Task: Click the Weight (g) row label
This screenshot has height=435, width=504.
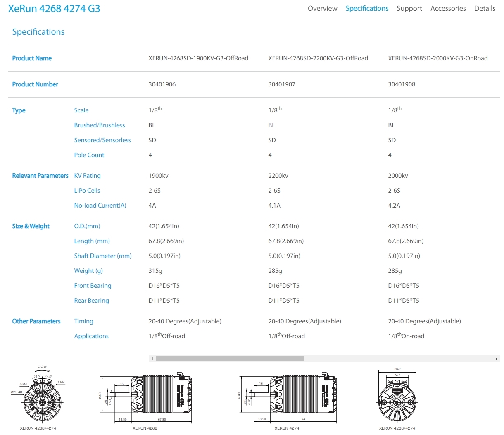Action: (x=88, y=271)
